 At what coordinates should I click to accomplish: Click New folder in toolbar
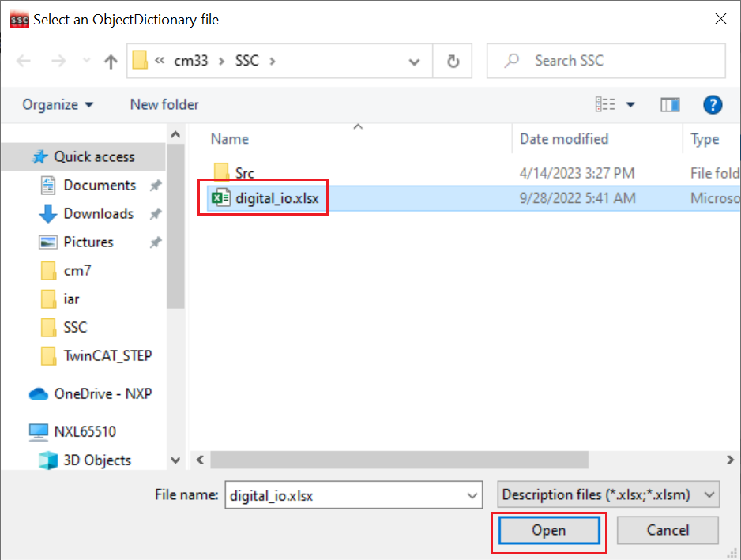coord(164,105)
